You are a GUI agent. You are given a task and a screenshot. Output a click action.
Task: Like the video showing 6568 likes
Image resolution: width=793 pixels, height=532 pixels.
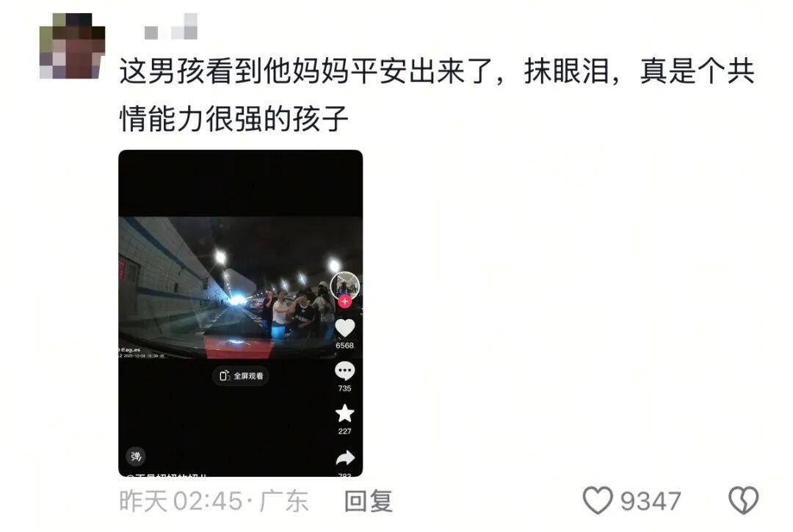click(345, 329)
